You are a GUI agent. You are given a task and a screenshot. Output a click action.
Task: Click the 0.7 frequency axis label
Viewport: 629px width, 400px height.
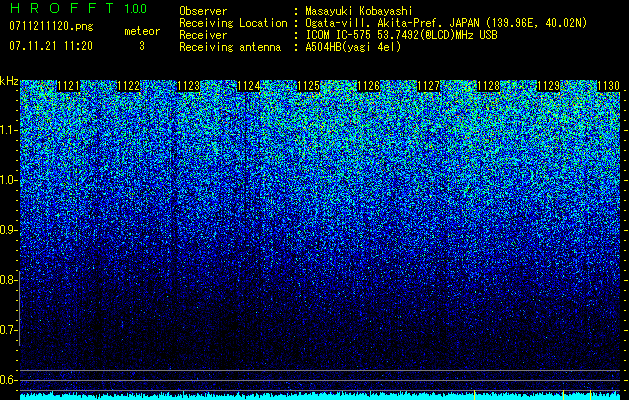8,330
